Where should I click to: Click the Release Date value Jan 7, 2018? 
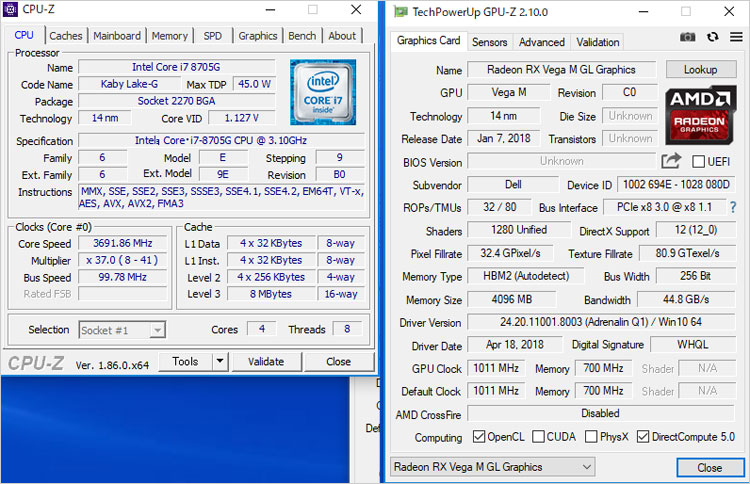pyautogui.click(x=504, y=139)
